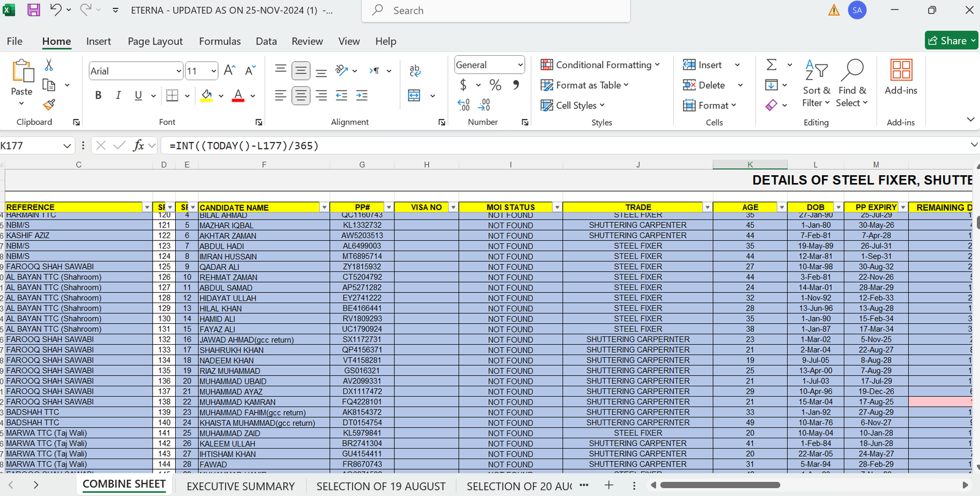This screenshot has height=496, width=980.
Task: Expand the Format as Table menu
Action: tap(585, 85)
